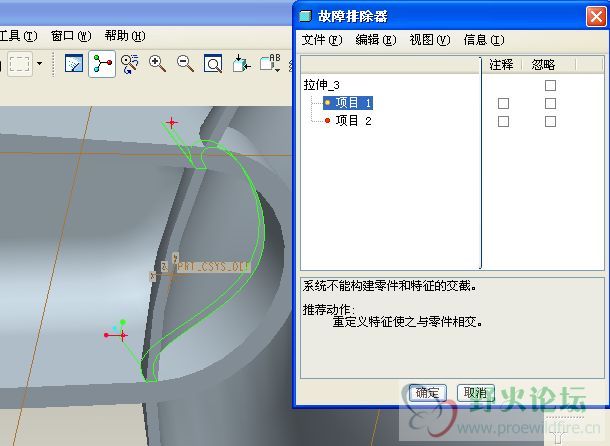Viewport: 610px width, 446px height.
Task: Click the sketch view display icon
Action: 74,63
